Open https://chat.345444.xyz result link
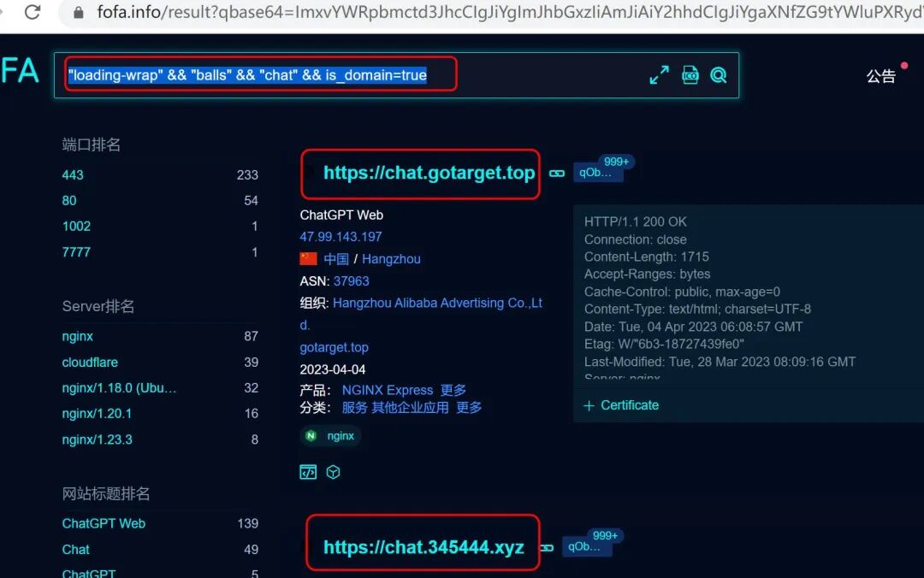924x578 pixels. pyautogui.click(x=423, y=547)
